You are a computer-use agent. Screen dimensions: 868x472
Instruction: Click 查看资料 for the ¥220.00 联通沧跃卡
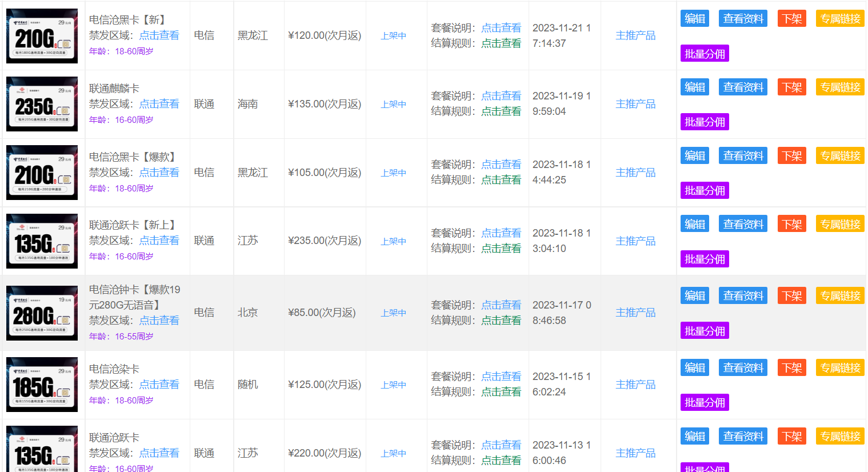tap(743, 437)
